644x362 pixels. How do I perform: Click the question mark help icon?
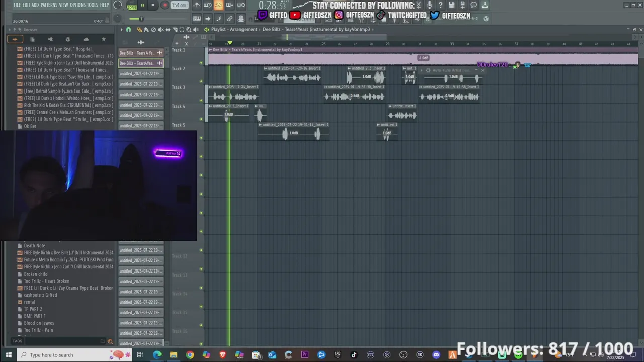pyautogui.click(x=441, y=5)
